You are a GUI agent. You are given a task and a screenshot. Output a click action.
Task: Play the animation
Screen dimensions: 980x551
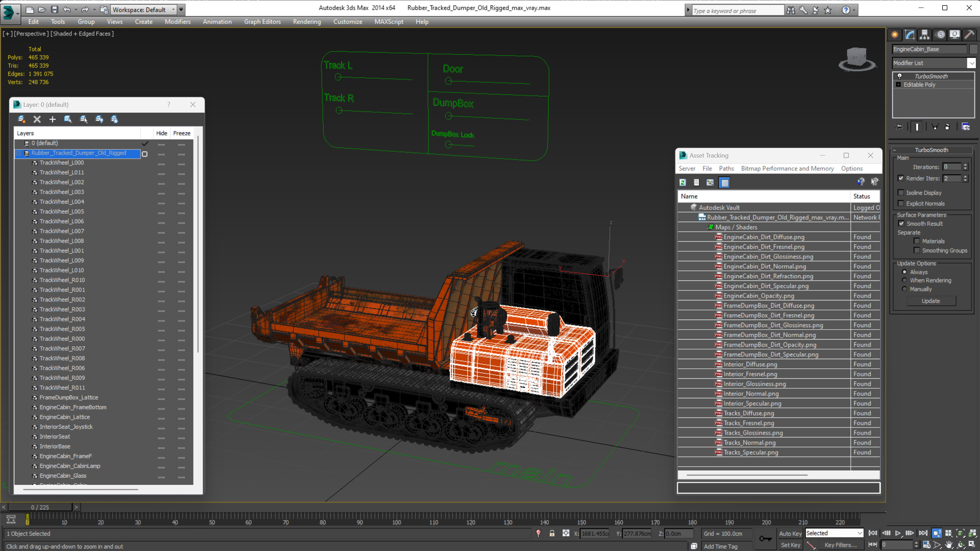tap(898, 533)
